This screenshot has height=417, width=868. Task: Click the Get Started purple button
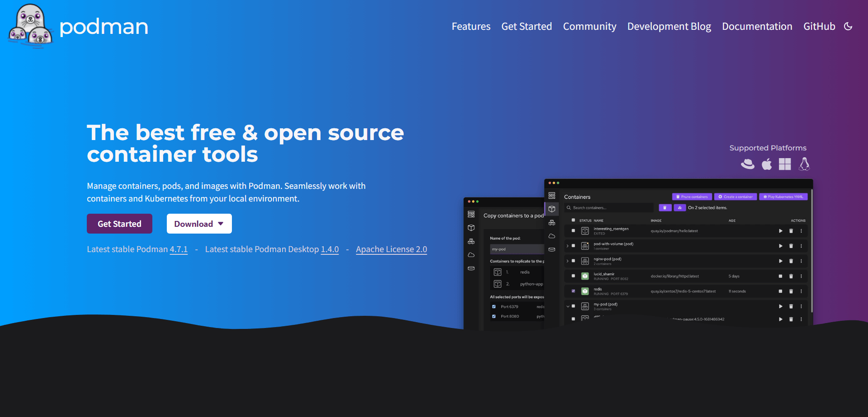pyautogui.click(x=119, y=224)
